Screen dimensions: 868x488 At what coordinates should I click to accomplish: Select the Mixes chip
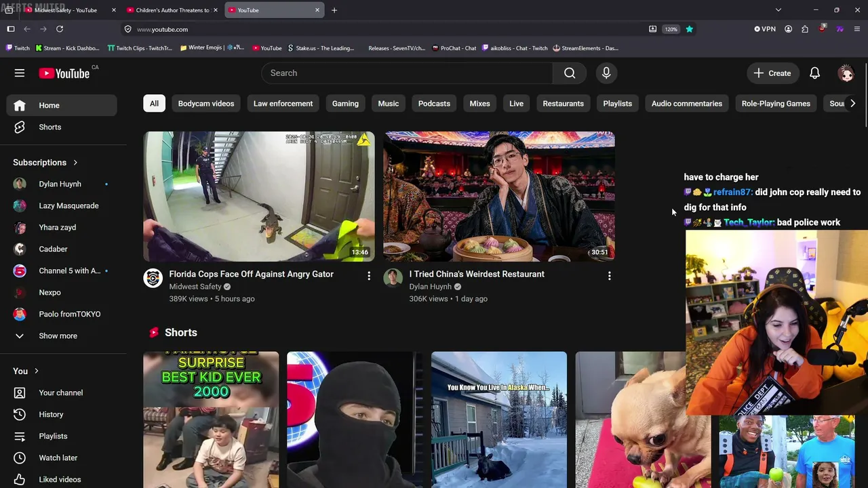(479, 104)
